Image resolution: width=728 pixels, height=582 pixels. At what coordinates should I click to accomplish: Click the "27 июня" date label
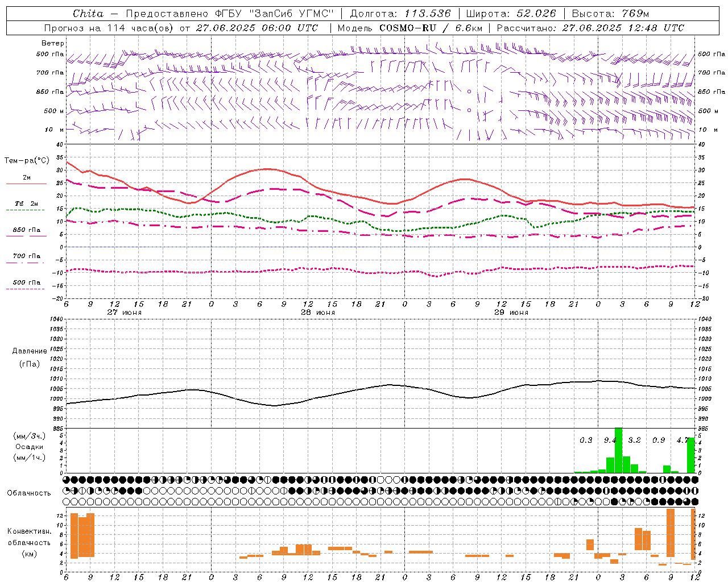click(125, 313)
